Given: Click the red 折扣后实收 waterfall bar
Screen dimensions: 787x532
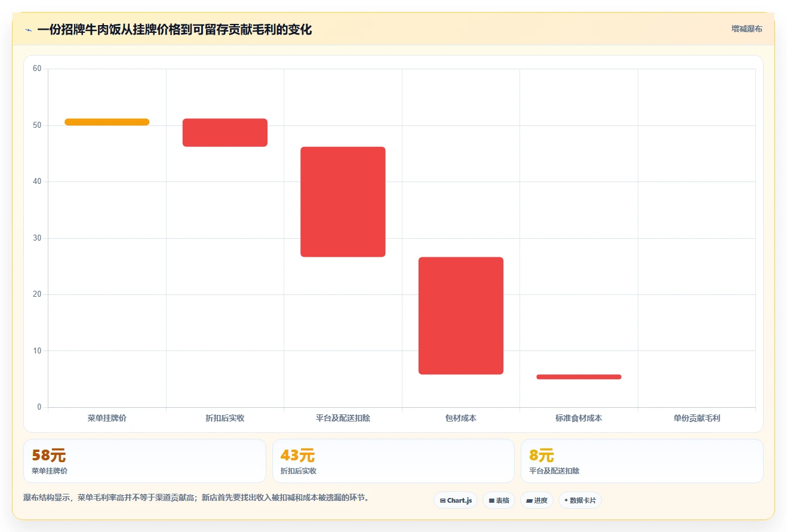Looking at the screenshot, I should (225, 133).
